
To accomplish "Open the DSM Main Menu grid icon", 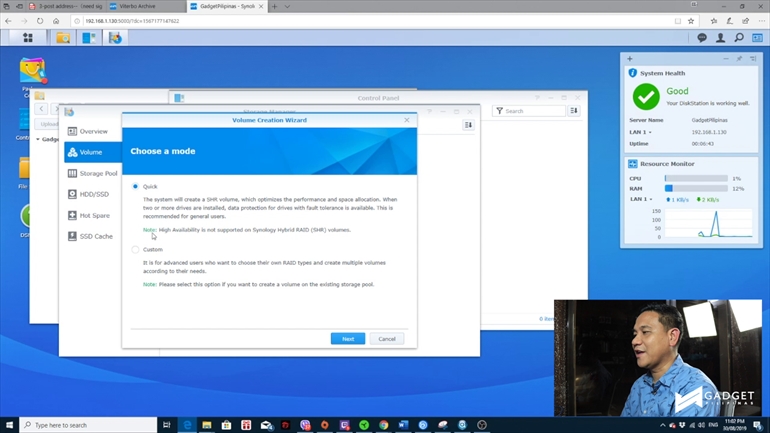I will tap(28, 38).
